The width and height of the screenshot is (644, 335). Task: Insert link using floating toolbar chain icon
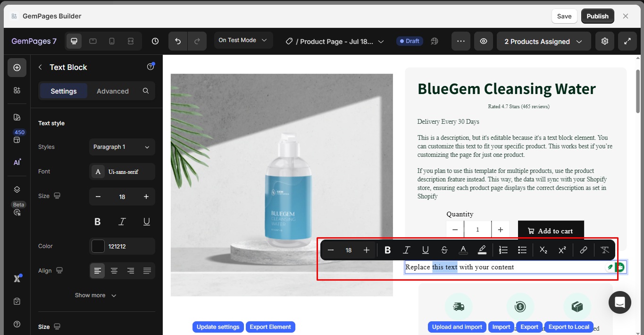[x=583, y=250]
